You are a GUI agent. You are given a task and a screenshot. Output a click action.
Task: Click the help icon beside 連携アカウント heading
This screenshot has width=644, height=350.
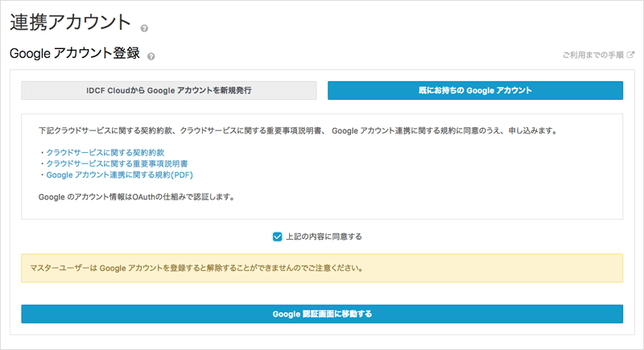coord(144,29)
